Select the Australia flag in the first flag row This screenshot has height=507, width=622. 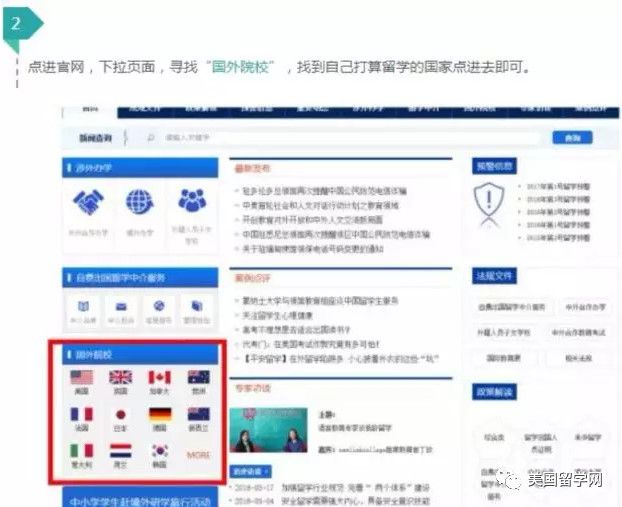(198, 377)
